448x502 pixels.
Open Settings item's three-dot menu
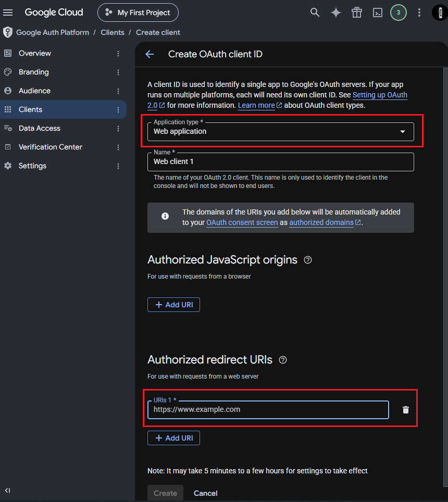[118, 166]
